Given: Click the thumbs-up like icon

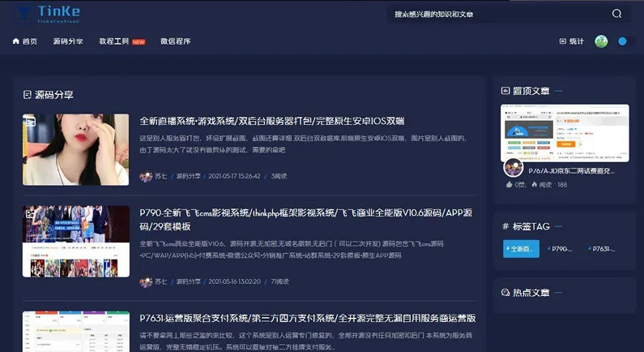Looking at the screenshot, I should pyautogui.click(x=510, y=185).
